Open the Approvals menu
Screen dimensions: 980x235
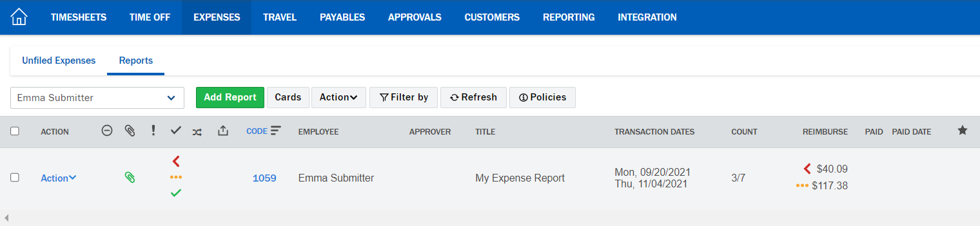point(415,17)
